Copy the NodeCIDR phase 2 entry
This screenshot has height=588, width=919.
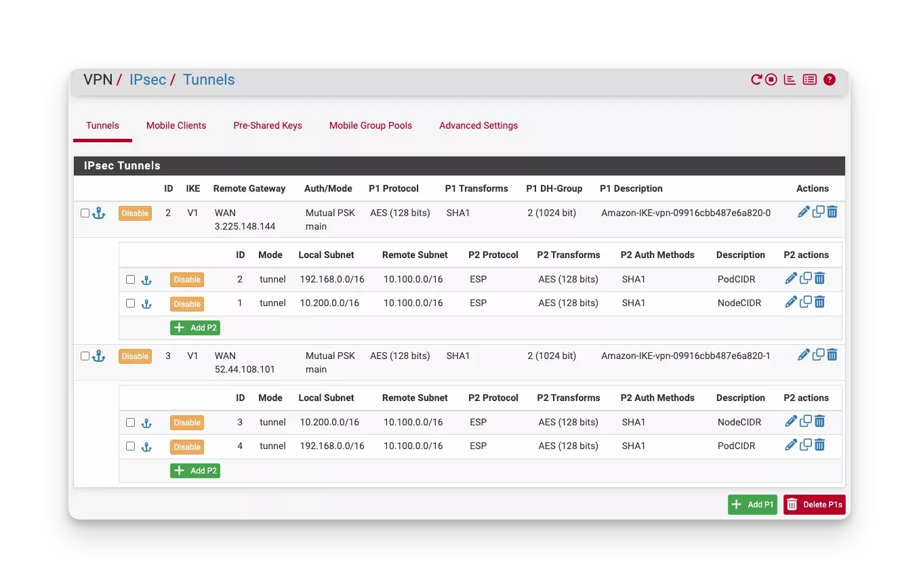tap(805, 301)
